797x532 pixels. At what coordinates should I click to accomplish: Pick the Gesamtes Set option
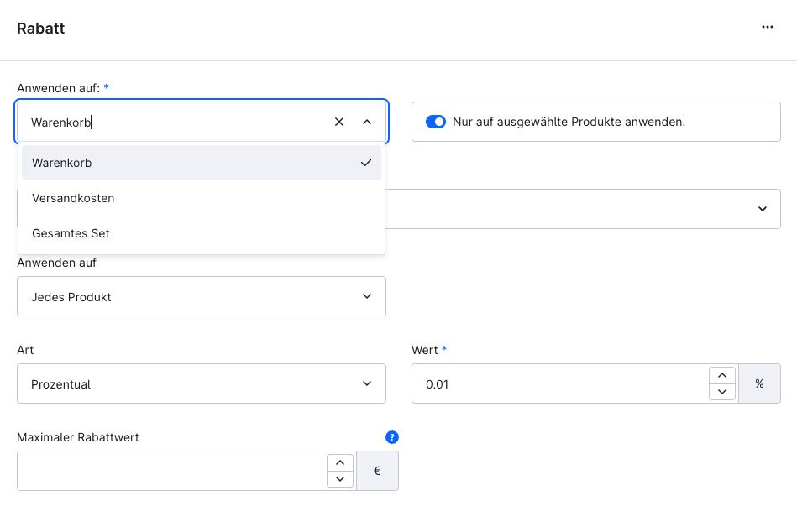point(202,233)
